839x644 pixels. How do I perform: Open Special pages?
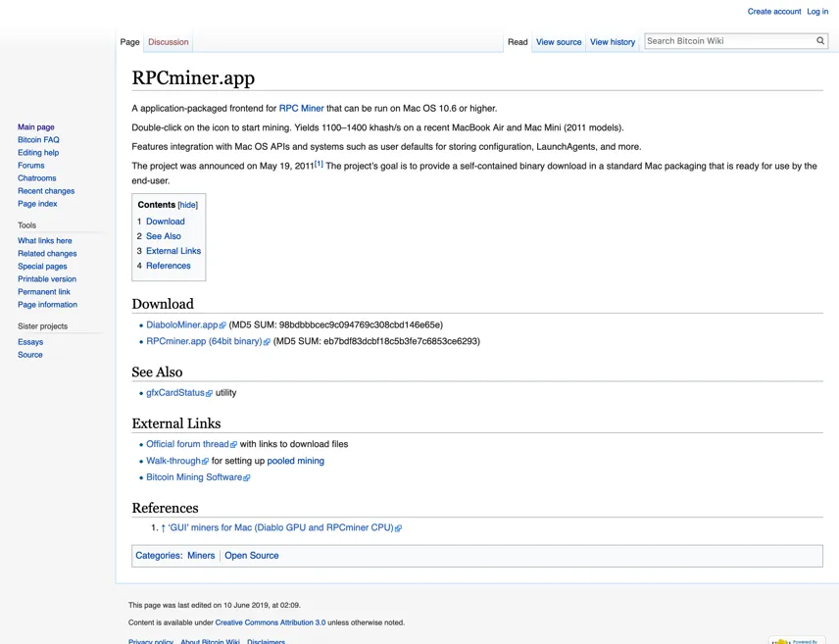[42, 267]
